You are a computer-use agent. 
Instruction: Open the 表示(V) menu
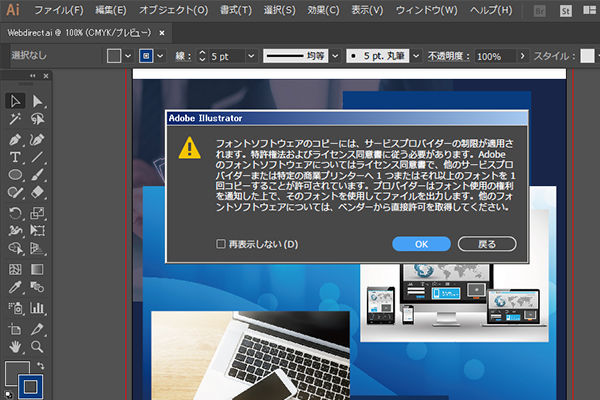point(367,10)
